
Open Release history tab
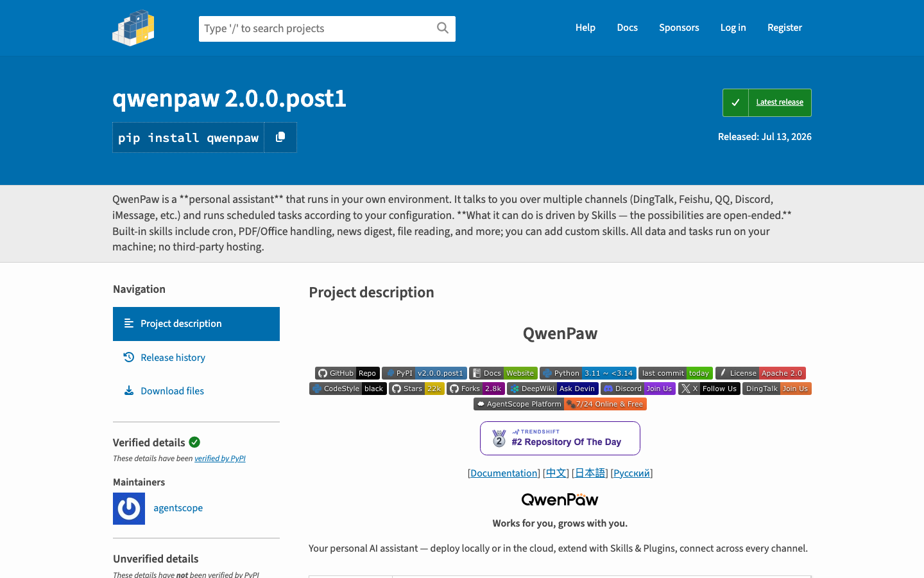pyautogui.click(x=196, y=358)
